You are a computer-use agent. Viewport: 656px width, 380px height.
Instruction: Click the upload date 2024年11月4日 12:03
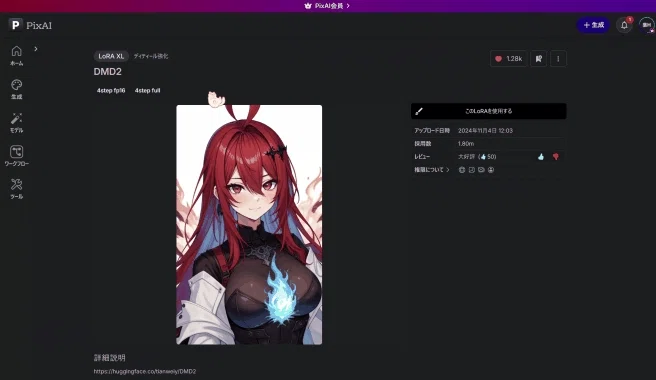tap(485, 131)
